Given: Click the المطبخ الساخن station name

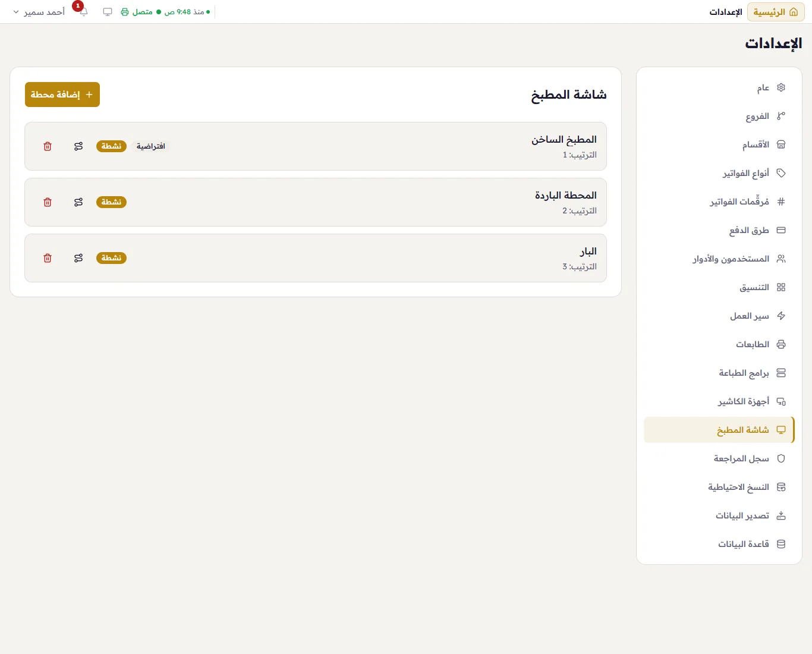Looking at the screenshot, I should click(x=564, y=140).
